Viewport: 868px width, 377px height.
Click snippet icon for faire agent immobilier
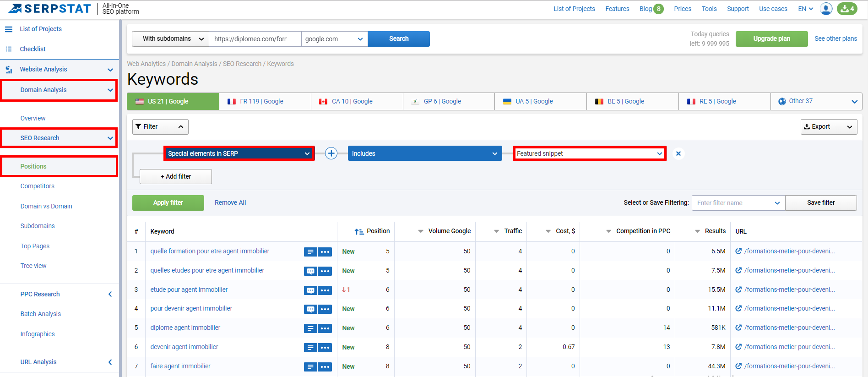click(x=310, y=367)
